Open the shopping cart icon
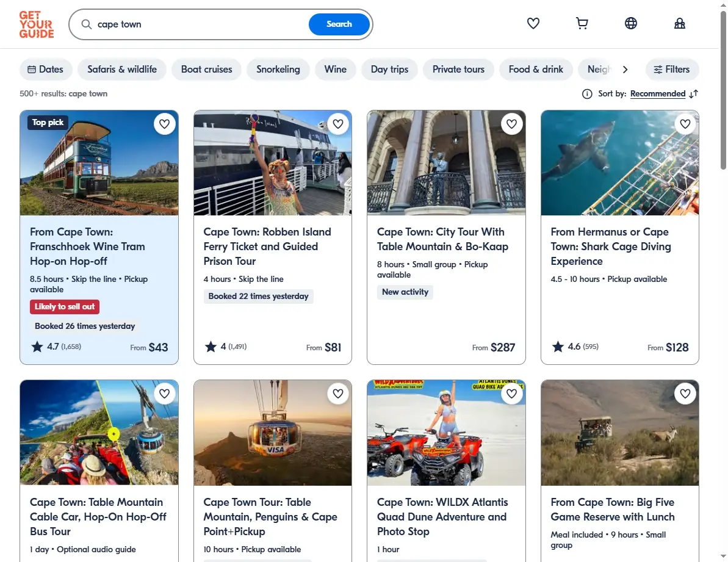Viewport: 728px width, 562px height. [x=582, y=23]
